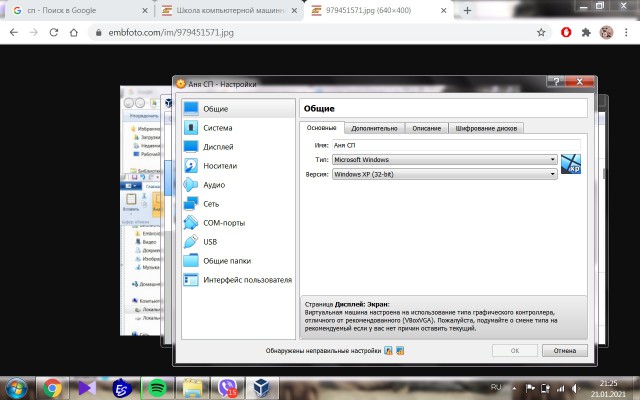Select the Общие settings category

point(238,109)
